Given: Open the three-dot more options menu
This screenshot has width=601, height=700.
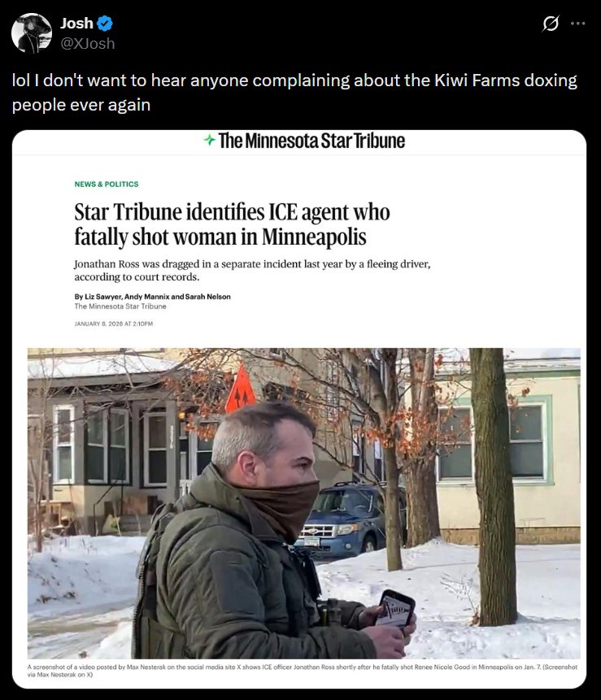Looking at the screenshot, I should (577, 24).
